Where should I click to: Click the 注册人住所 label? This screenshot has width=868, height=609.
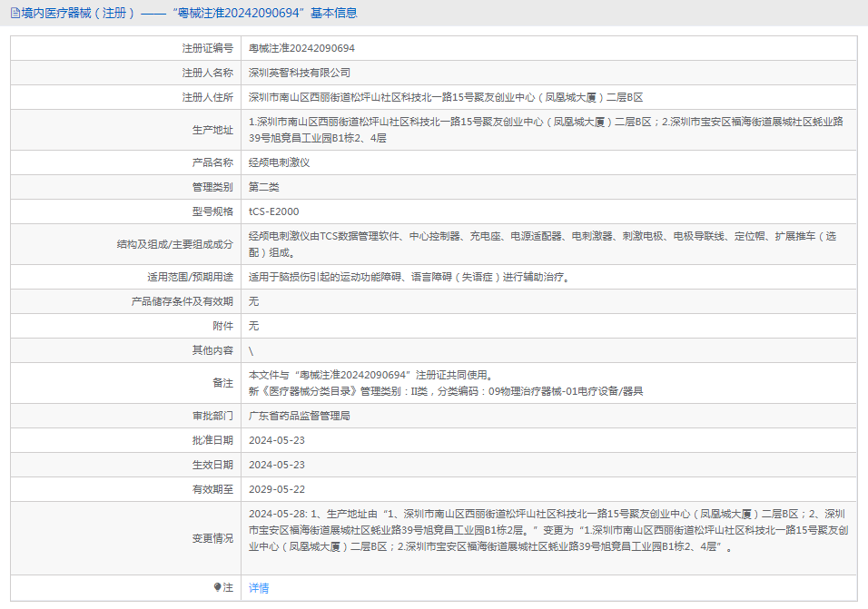(x=208, y=97)
